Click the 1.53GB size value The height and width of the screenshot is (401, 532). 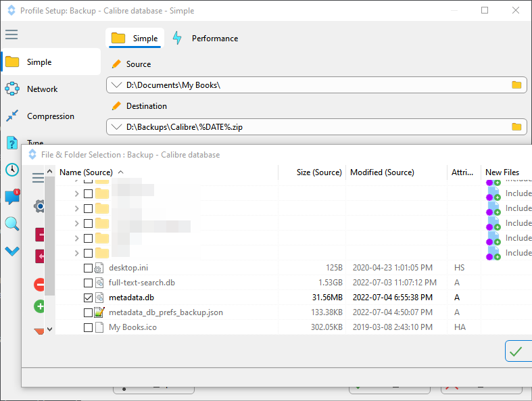pos(330,283)
